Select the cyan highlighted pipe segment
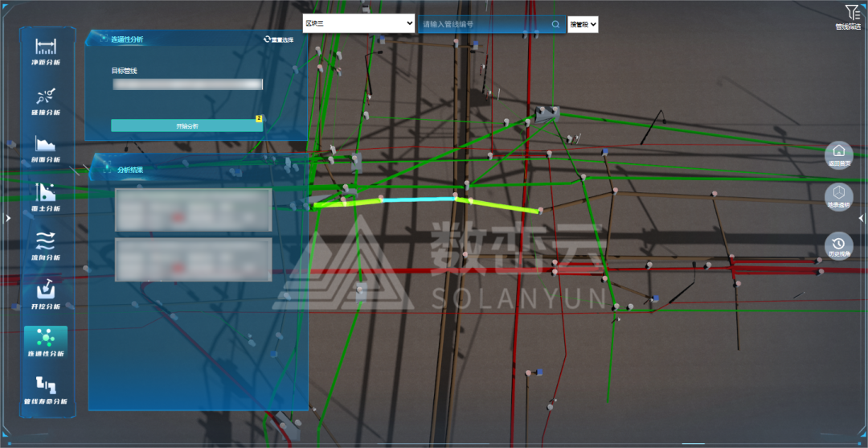Viewport: 868px width, 448px height. [x=418, y=199]
